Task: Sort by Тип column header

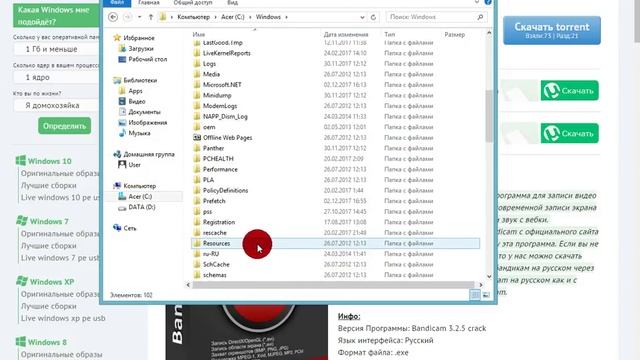Action: (x=390, y=35)
